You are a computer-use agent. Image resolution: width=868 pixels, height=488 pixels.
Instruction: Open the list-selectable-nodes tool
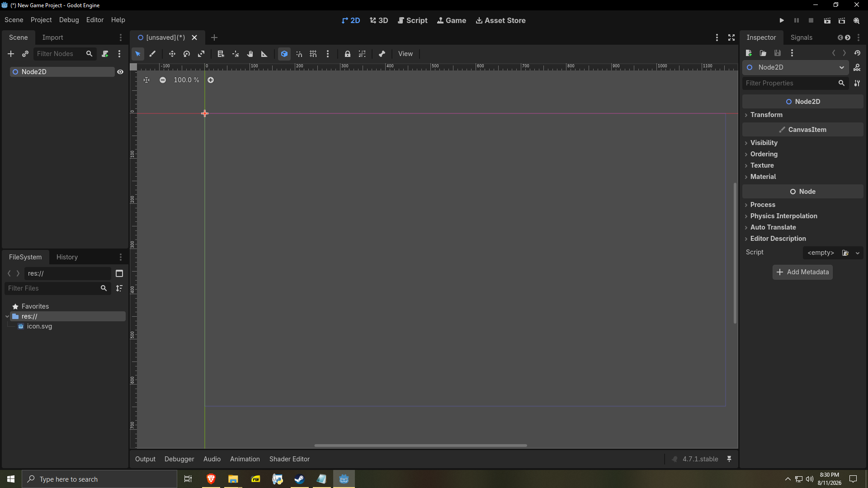tap(221, 54)
